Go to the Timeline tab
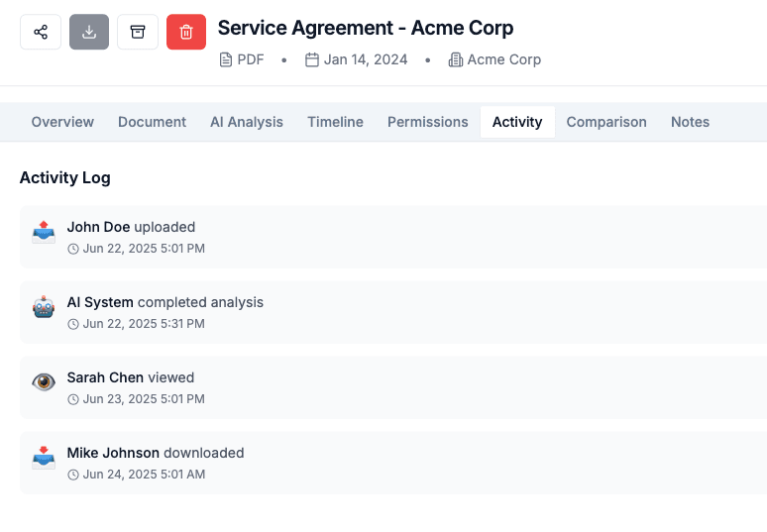767x532 pixels. pyautogui.click(x=335, y=122)
